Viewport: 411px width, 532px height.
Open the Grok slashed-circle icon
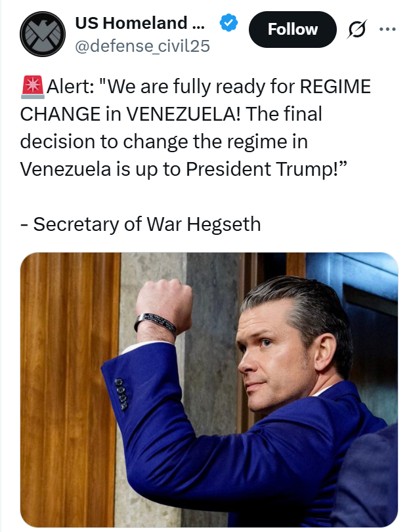[x=357, y=30]
